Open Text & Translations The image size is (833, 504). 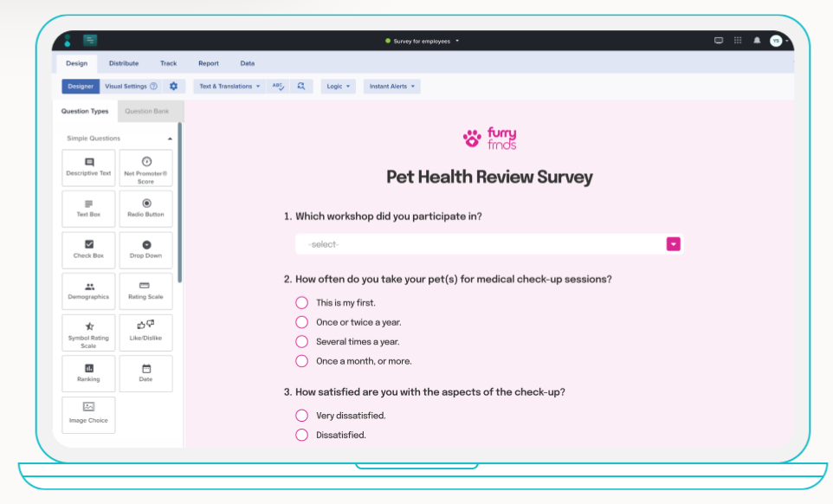click(226, 87)
